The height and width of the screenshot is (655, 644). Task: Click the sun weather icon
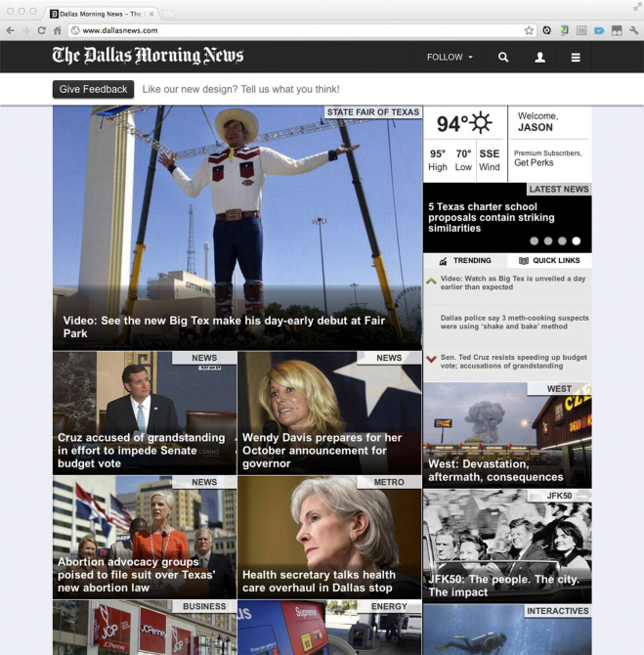click(481, 122)
